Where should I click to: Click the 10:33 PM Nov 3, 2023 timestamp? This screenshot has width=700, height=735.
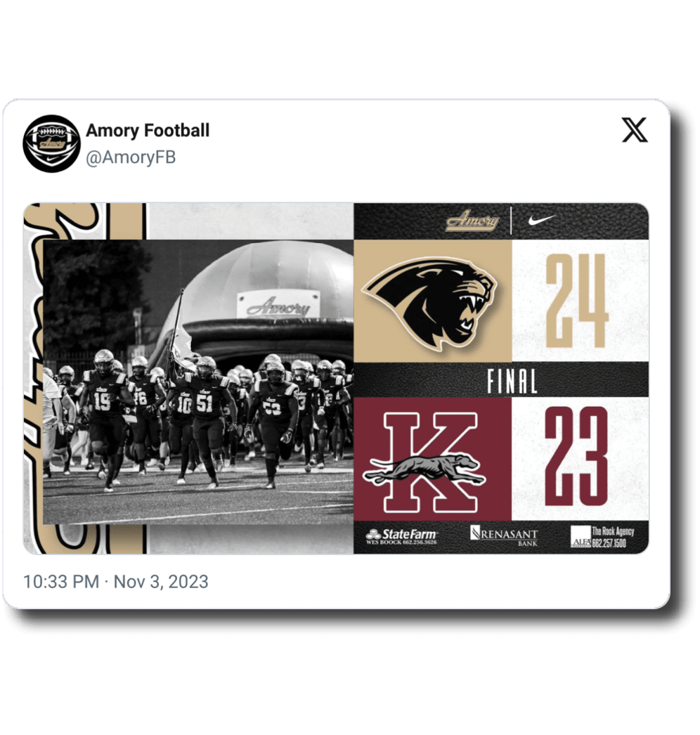click(116, 582)
